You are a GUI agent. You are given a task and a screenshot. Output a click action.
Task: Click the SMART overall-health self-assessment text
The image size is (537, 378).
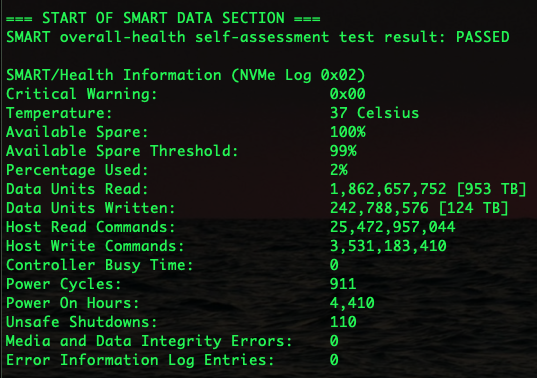(x=168, y=37)
